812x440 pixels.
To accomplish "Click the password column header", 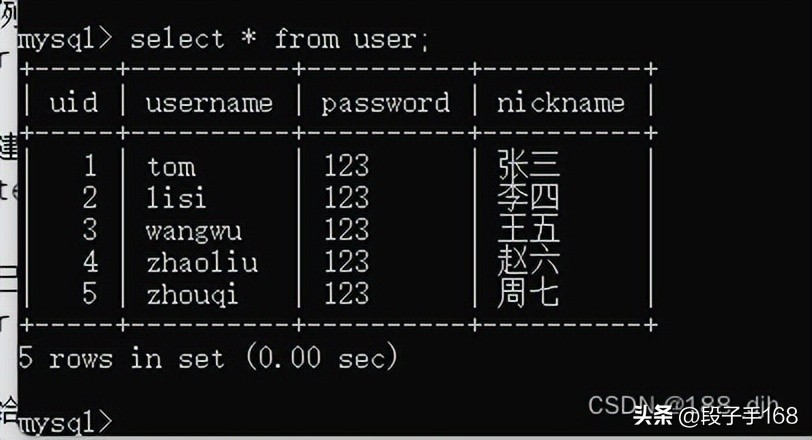I will [x=385, y=104].
